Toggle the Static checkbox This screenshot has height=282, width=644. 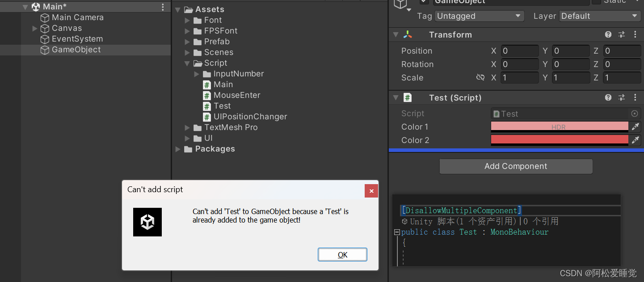pos(596,2)
